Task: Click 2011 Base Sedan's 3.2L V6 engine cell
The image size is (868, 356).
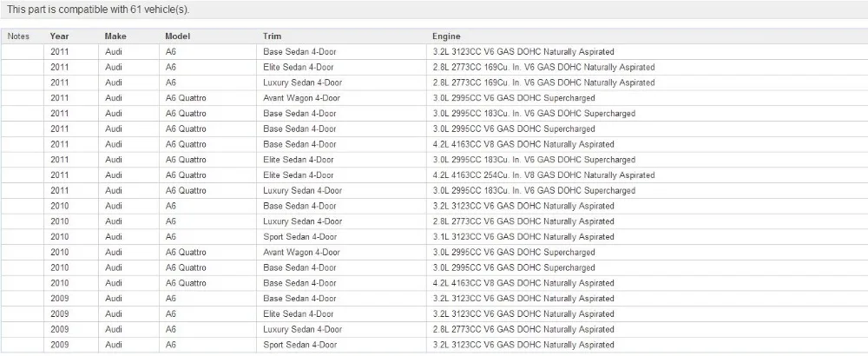Action: click(523, 52)
